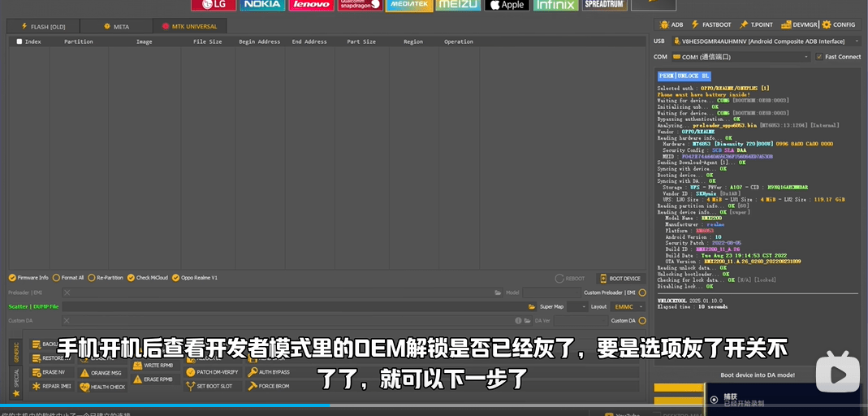The width and height of the screenshot is (868, 416).
Task: Open the Model dropdown
Action: pyautogui.click(x=551, y=292)
